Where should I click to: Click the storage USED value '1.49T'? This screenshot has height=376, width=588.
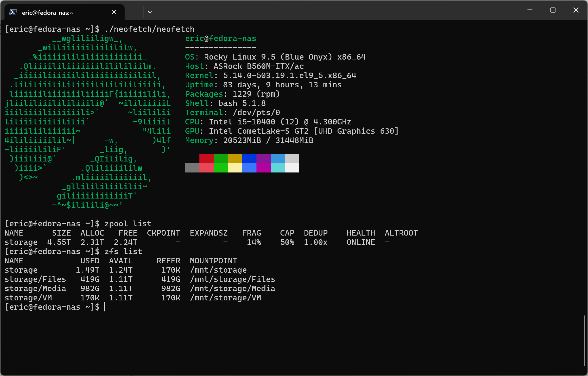(88, 270)
